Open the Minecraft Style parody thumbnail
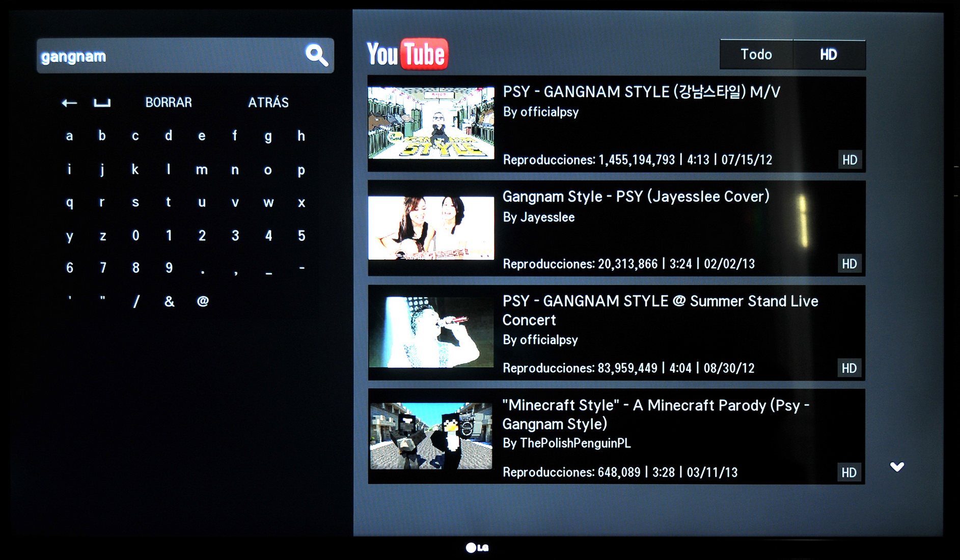 [x=431, y=436]
